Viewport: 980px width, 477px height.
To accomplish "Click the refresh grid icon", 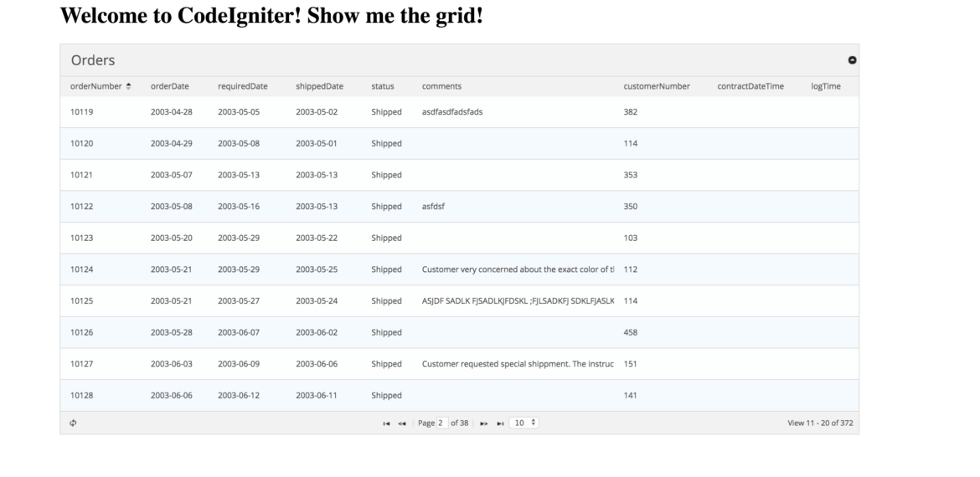I will 73,423.
